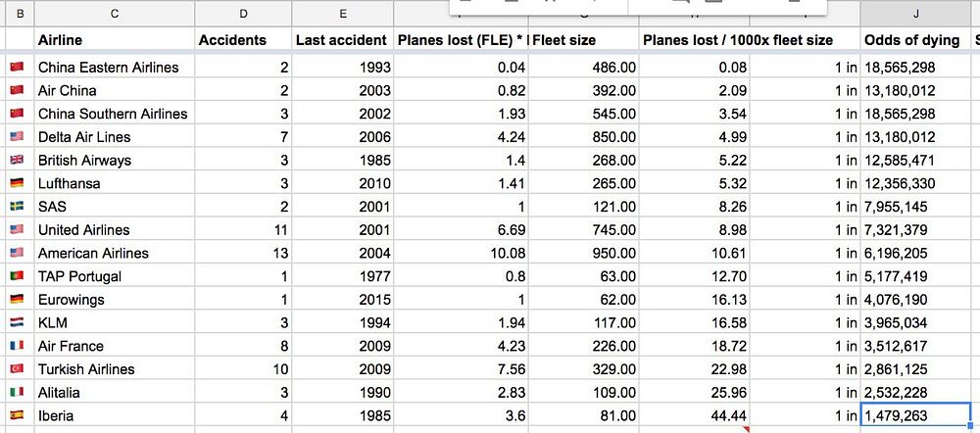Click the Dutch flag next to KLM
The height and width of the screenshot is (433, 980).
tap(17, 323)
